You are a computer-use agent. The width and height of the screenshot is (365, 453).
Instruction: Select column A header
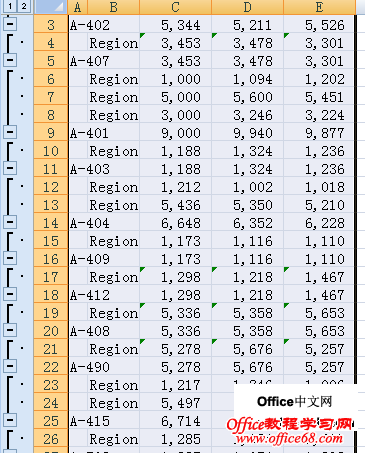[78, 7]
